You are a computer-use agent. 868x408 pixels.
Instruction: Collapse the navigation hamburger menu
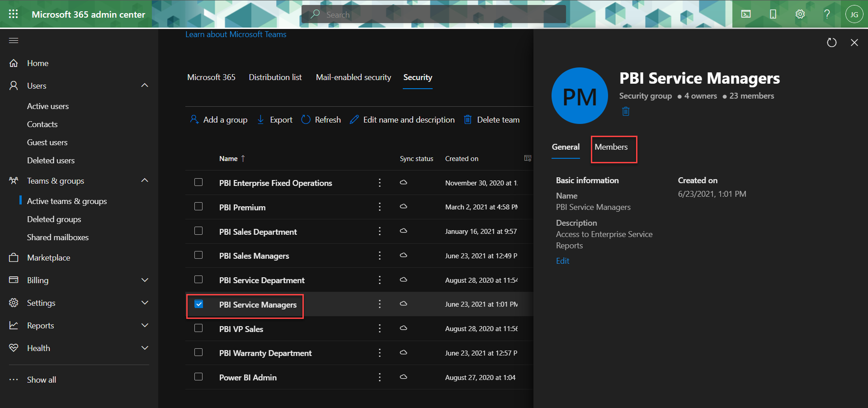click(14, 41)
